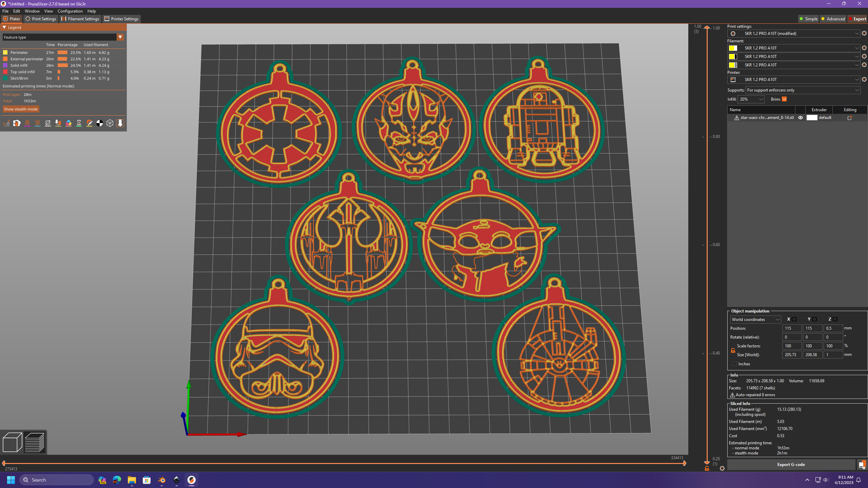Image resolution: width=868 pixels, height=488 pixels.
Task: Toggle wipe moves hand icon in legend
Action: point(17,123)
